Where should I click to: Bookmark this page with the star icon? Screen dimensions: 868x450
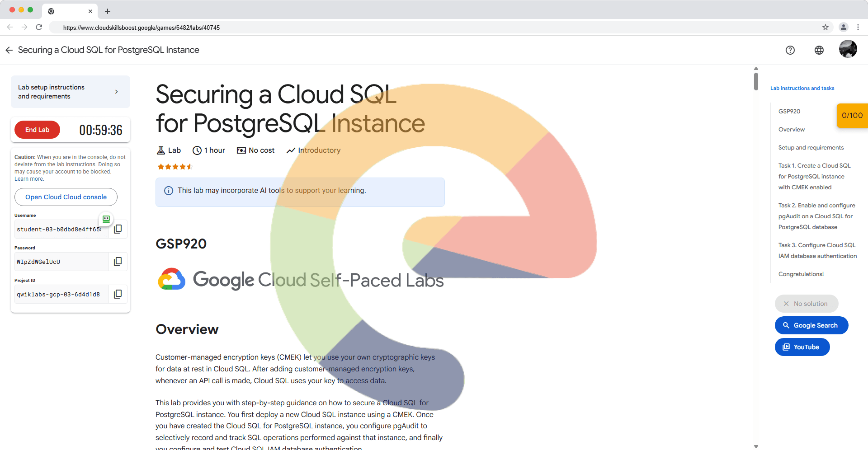(x=825, y=28)
